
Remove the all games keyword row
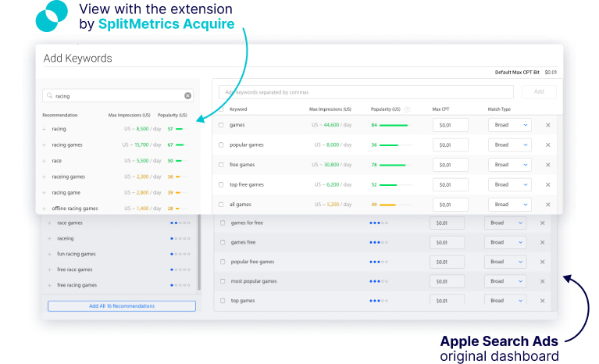(x=547, y=205)
